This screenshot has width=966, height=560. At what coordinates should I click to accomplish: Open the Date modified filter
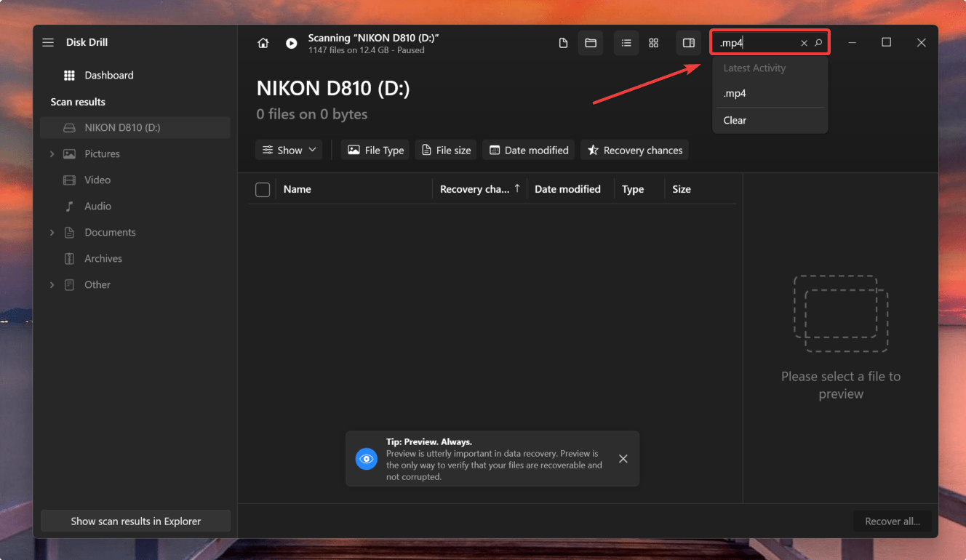click(x=529, y=150)
